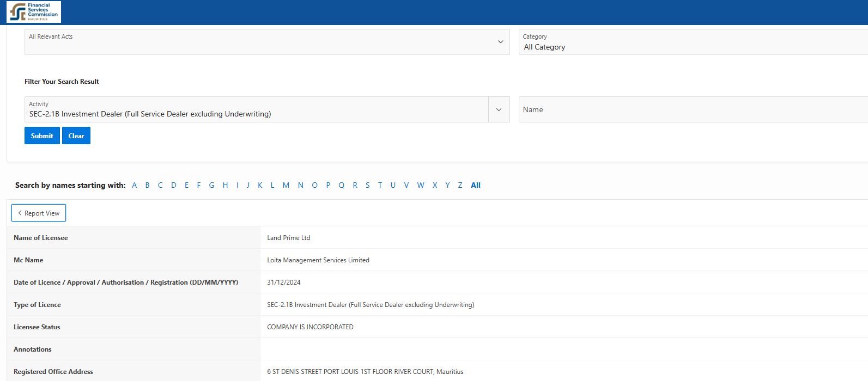868x381 pixels.
Task: Click the Financial Services Commission logo
Action: click(34, 12)
